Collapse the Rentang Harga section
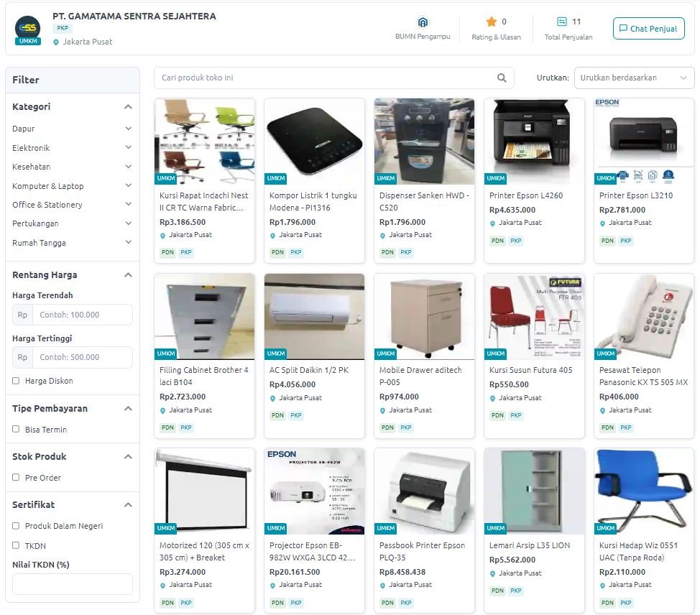The image size is (700, 615). click(128, 274)
